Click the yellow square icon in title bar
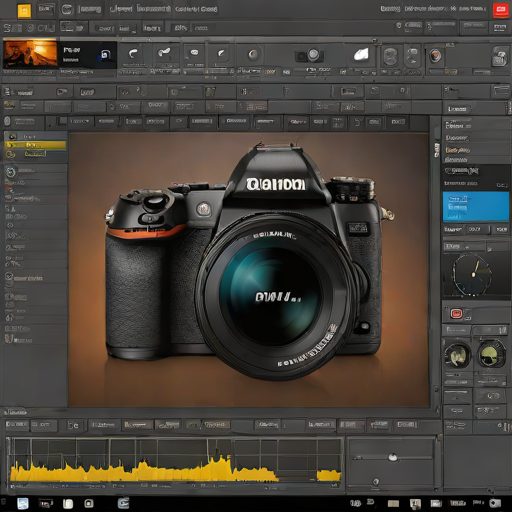The height and width of the screenshot is (512, 512). [x=24, y=11]
